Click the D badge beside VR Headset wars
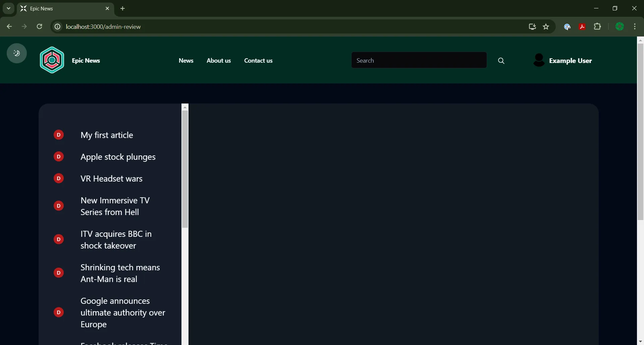 (x=59, y=179)
